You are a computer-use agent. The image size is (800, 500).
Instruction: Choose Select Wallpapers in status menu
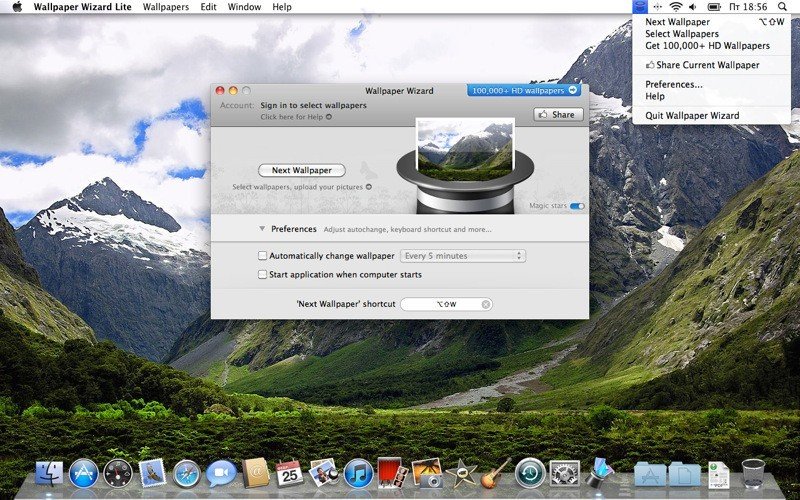click(x=711, y=34)
